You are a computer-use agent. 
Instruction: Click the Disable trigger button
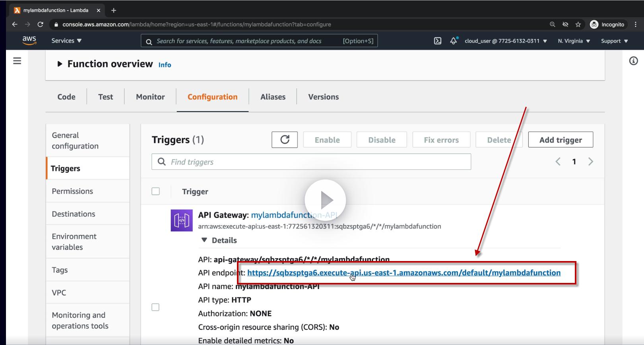click(382, 140)
